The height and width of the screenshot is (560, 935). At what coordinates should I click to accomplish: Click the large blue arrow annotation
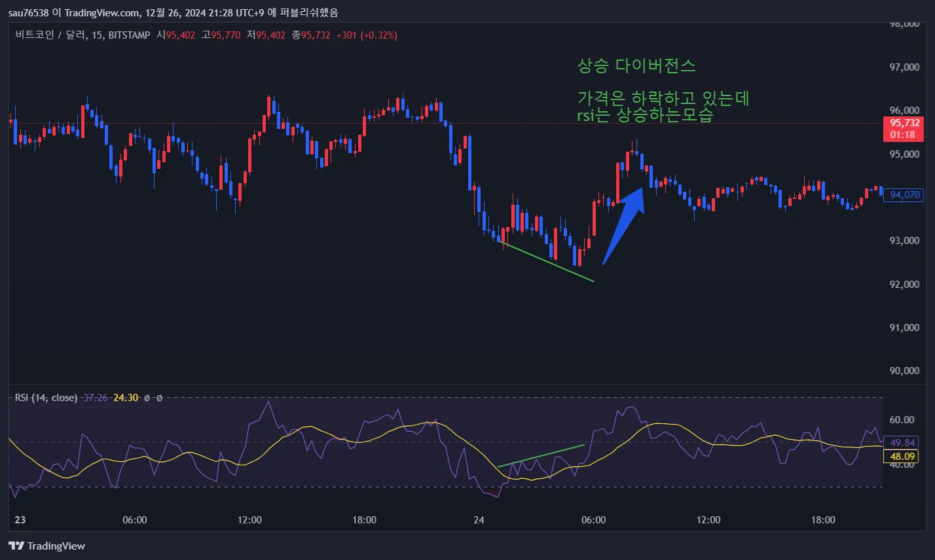(625, 221)
